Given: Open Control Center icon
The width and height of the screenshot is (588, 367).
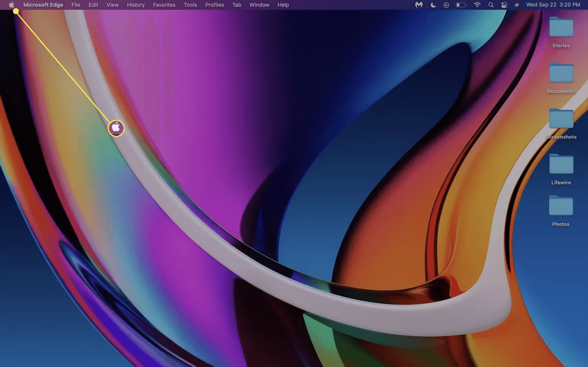Looking at the screenshot, I should point(504,5).
